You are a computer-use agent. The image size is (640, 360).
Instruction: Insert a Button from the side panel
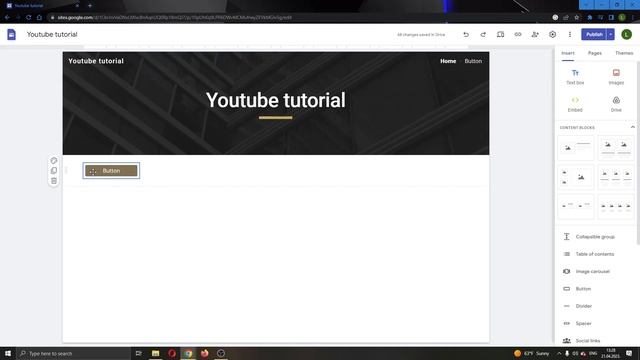(x=578, y=289)
